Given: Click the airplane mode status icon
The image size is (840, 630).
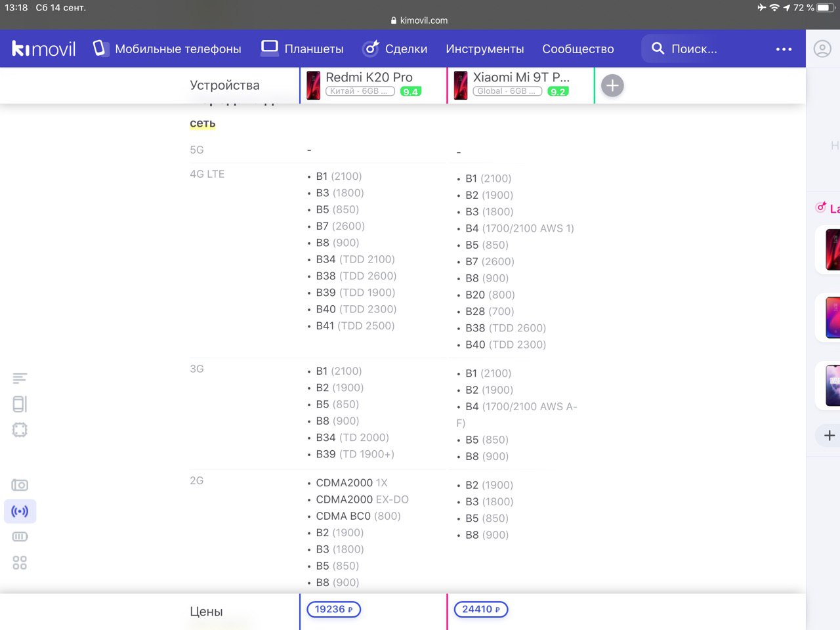Looking at the screenshot, I should (761, 7).
